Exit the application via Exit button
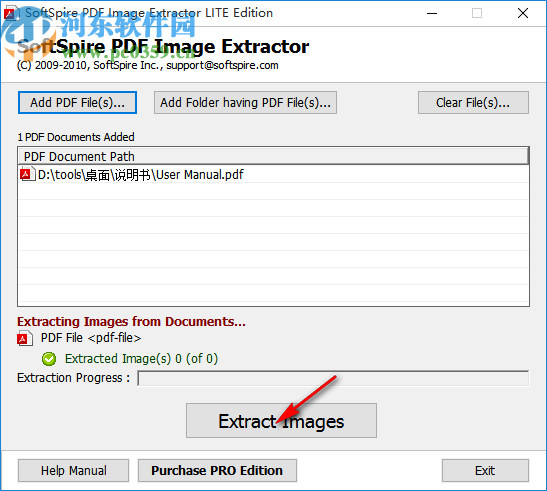The image size is (547, 491). [485, 470]
